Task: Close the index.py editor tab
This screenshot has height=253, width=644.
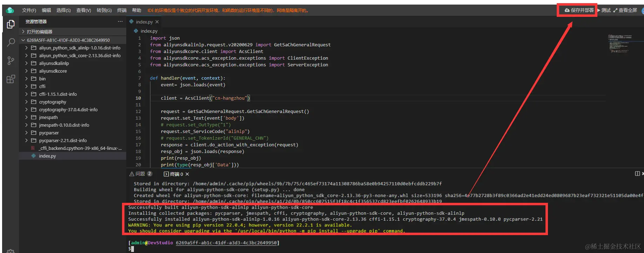Action: [x=157, y=22]
